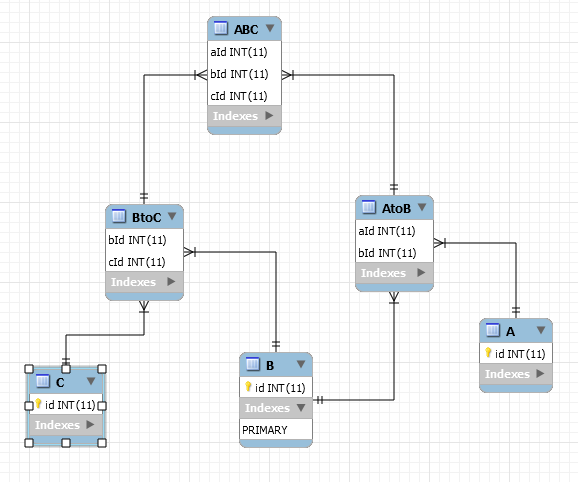
Task: Click the bottom-middle resize handle of table C
Action: [x=66, y=443]
